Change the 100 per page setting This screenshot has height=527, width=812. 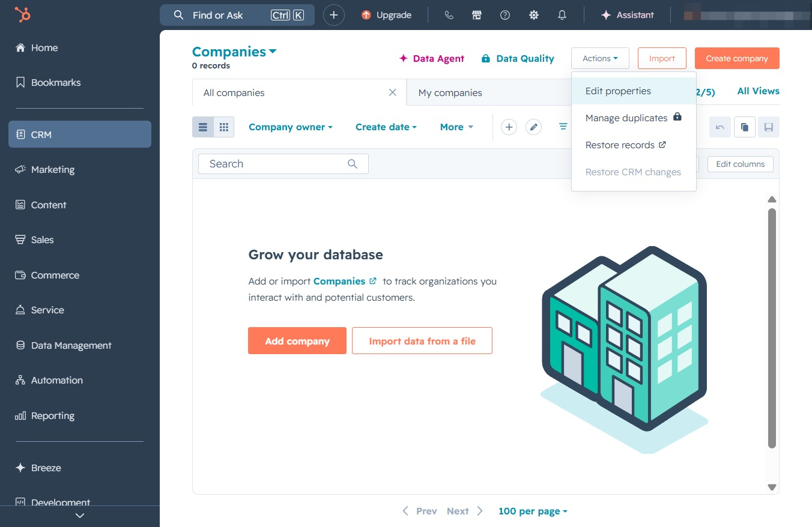pos(533,511)
